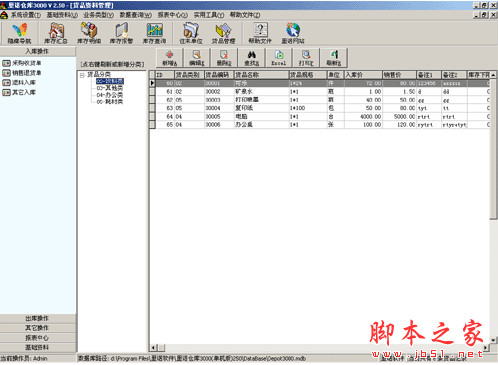The height and width of the screenshot is (365, 498).
Task: Open 退料入库 in the navigation panel
Action: [19, 82]
